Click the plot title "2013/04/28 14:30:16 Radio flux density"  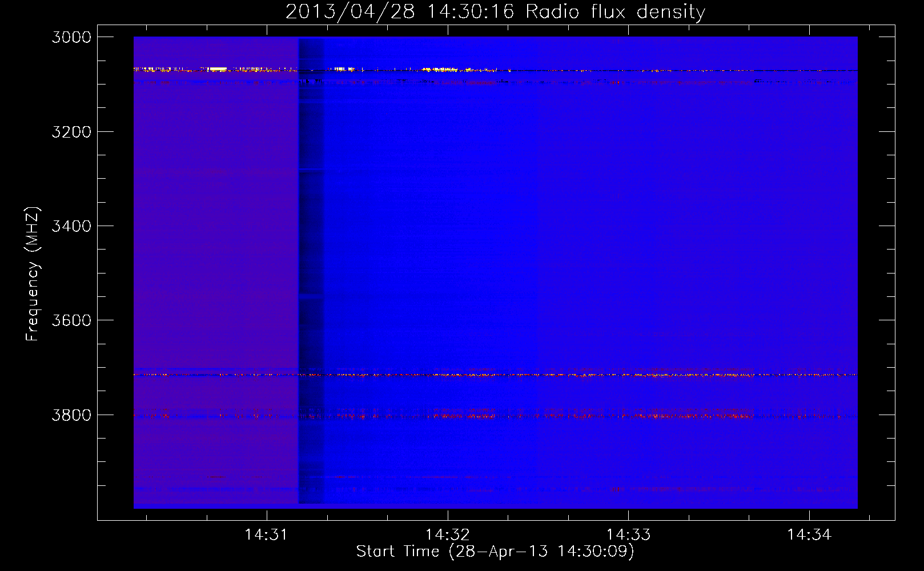pyautogui.click(x=495, y=11)
